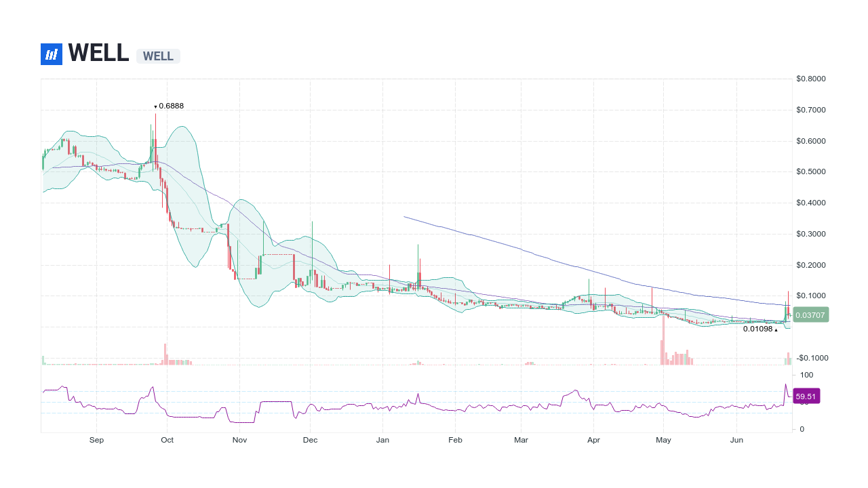Click the high price marker 0.6888
Viewport: 868px width, 488px height.
point(169,106)
